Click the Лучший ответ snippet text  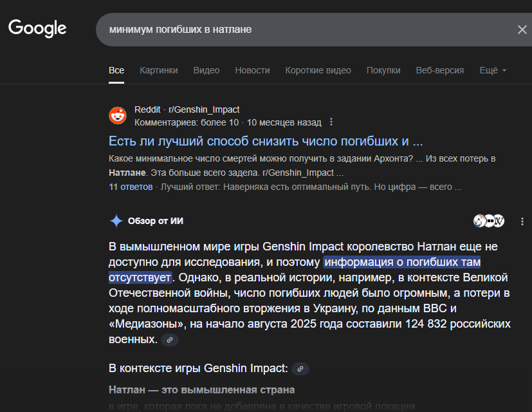click(x=311, y=187)
